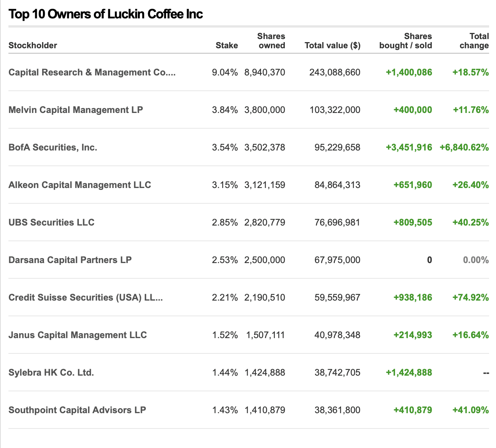Viewport: 496px width, 448px height.
Task: Select total value 103,322,000
Action: [335, 110]
